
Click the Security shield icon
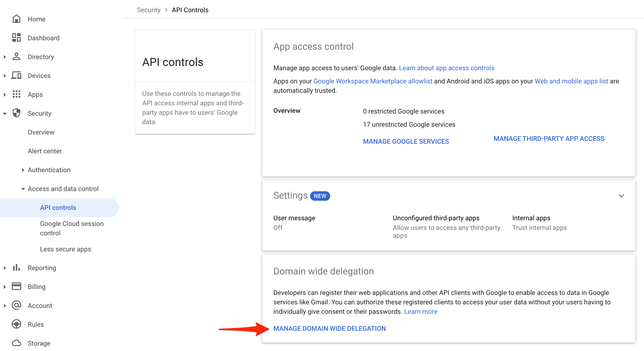click(x=16, y=113)
